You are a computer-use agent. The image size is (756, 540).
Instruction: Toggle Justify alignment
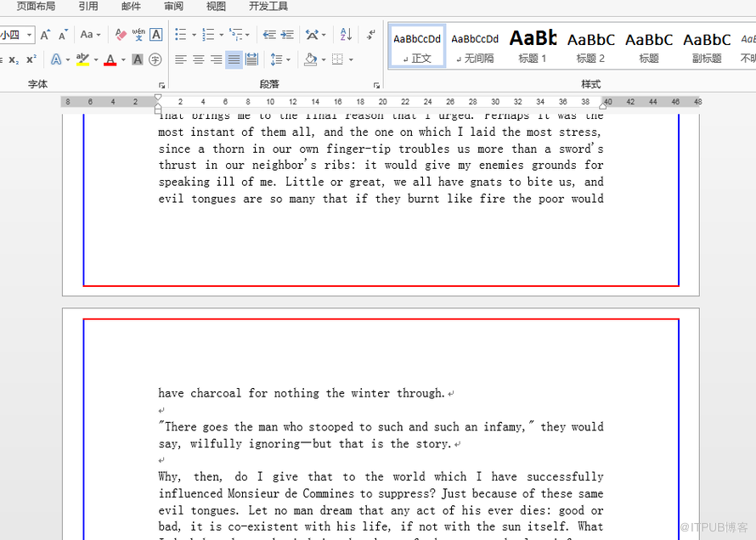pos(234,59)
